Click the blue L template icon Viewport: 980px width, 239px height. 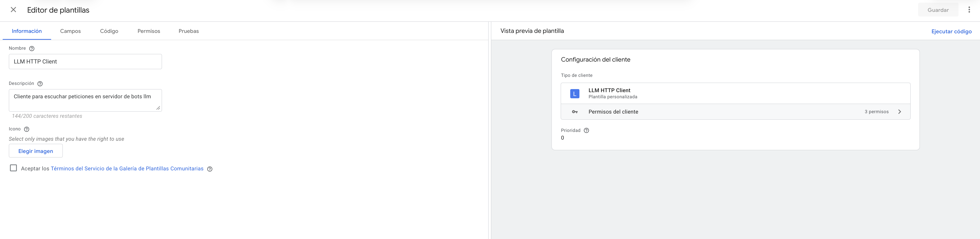tap(574, 93)
